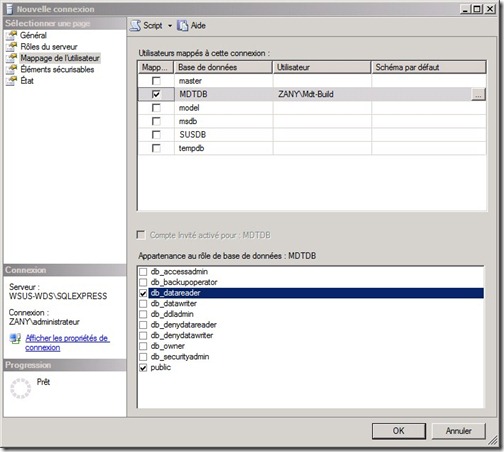Select the master database name cell
The image size is (504, 452).
click(223, 81)
